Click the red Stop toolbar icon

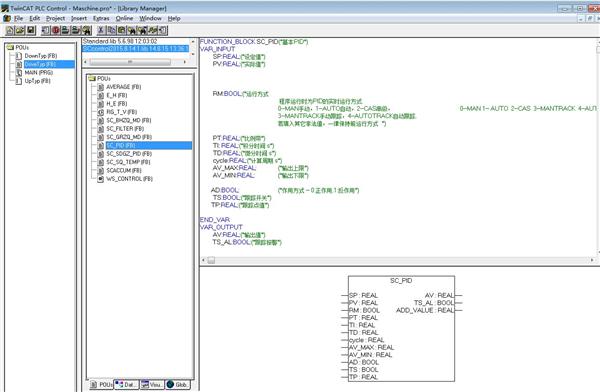click(x=56, y=30)
